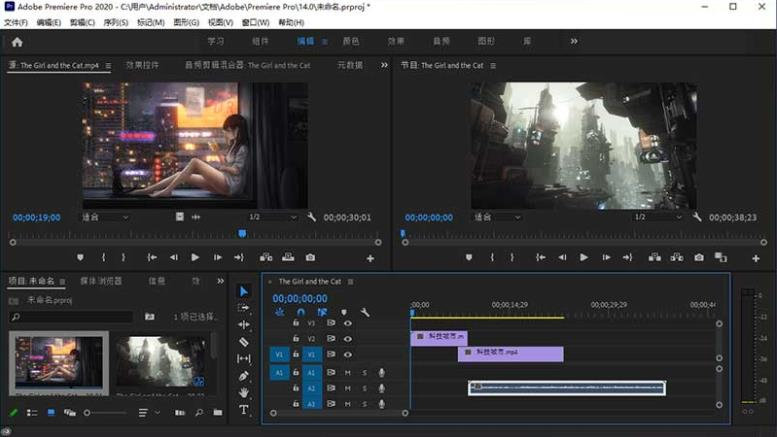The height and width of the screenshot is (437, 777).
Task: Step forward one frame in Program monitor
Action: [x=606, y=257]
